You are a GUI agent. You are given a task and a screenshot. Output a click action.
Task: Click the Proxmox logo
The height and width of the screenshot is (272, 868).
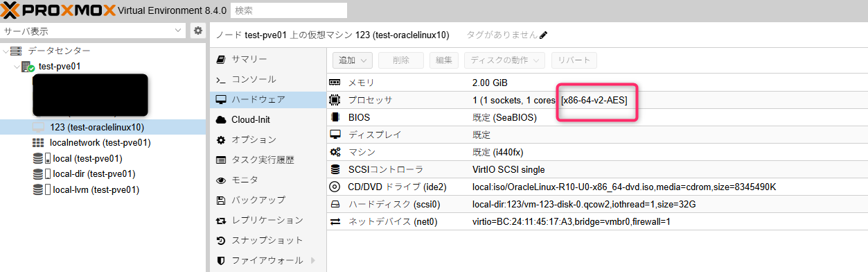point(58,10)
